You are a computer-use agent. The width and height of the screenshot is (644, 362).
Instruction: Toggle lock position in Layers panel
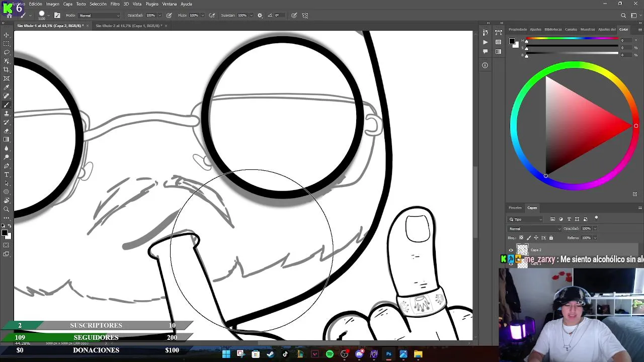click(535, 238)
